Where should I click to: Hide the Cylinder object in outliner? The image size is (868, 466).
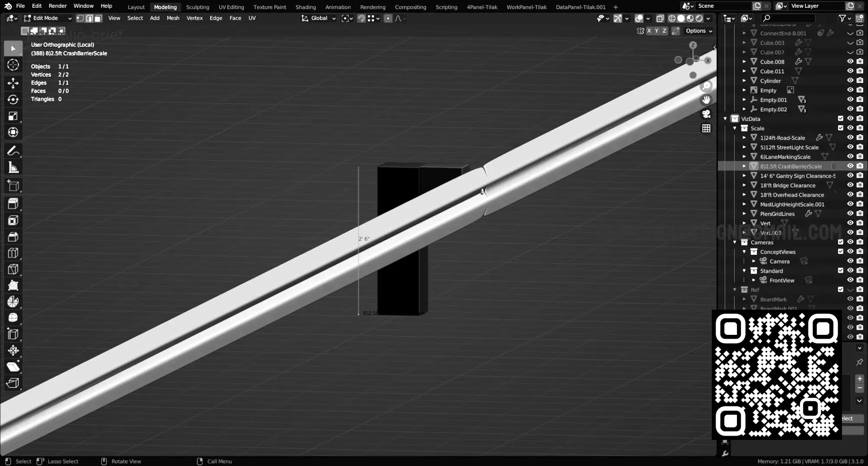click(x=850, y=80)
